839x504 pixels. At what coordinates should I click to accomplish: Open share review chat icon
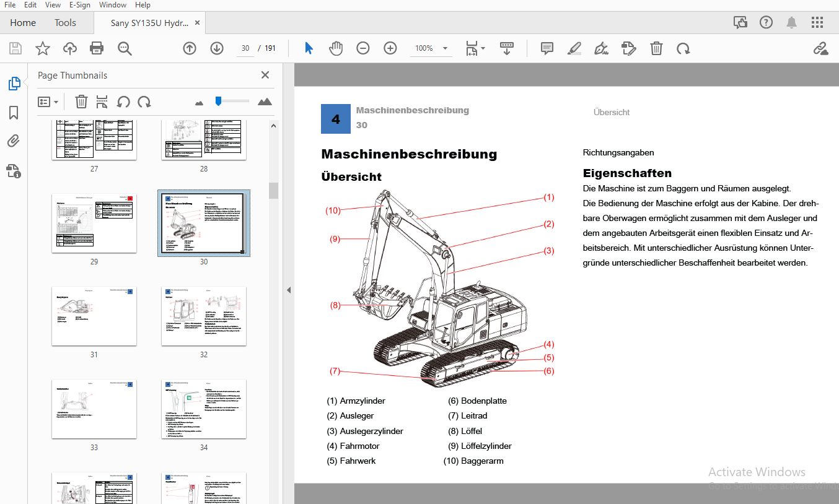pos(740,23)
